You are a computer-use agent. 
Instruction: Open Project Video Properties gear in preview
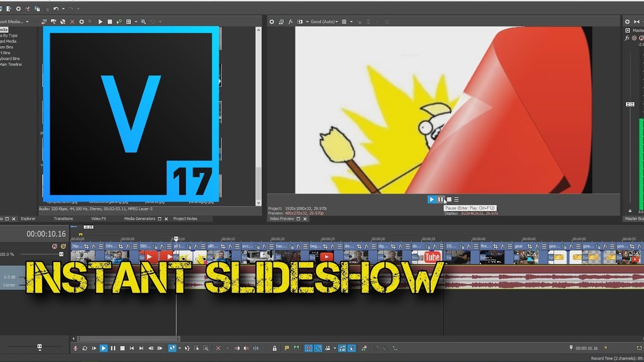[272, 22]
